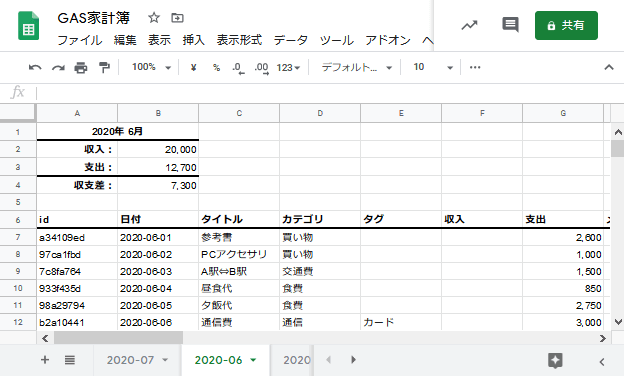This screenshot has height=376, width=624.
Task: Redo the last action
Action: [58, 68]
